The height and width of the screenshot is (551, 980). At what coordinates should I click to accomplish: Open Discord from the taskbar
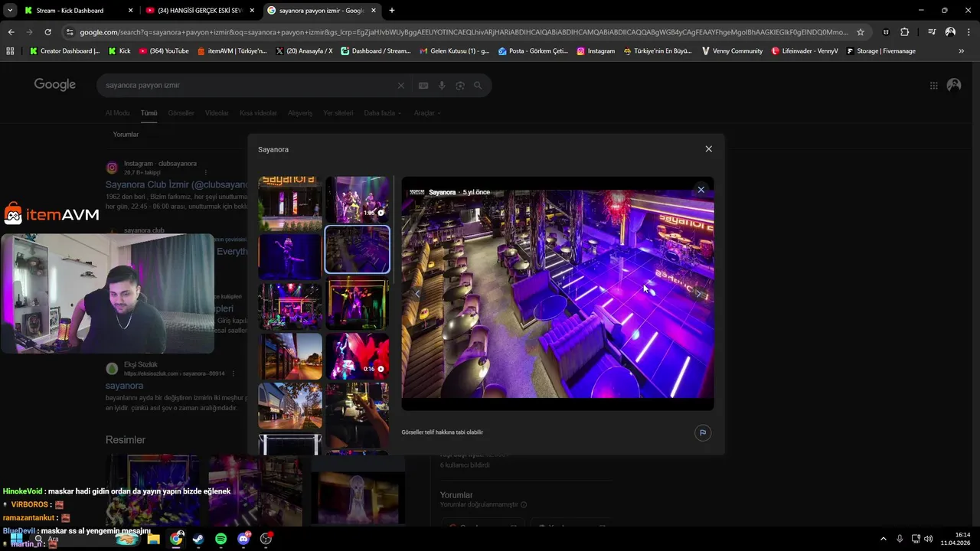(x=243, y=539)
